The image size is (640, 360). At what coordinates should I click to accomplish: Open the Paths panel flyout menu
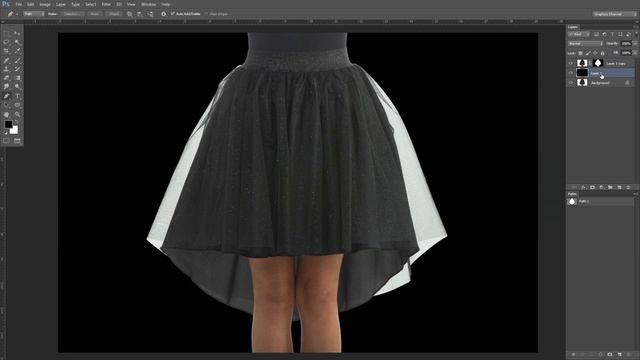pos(635,194)
